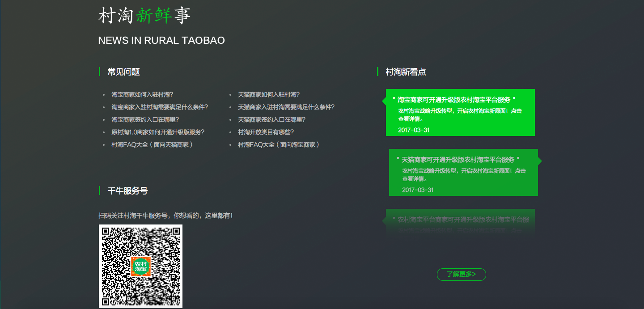Click the 村淘新看点 section heading
This screenshot has width=644, height=309.
click(x=406, y=72)
